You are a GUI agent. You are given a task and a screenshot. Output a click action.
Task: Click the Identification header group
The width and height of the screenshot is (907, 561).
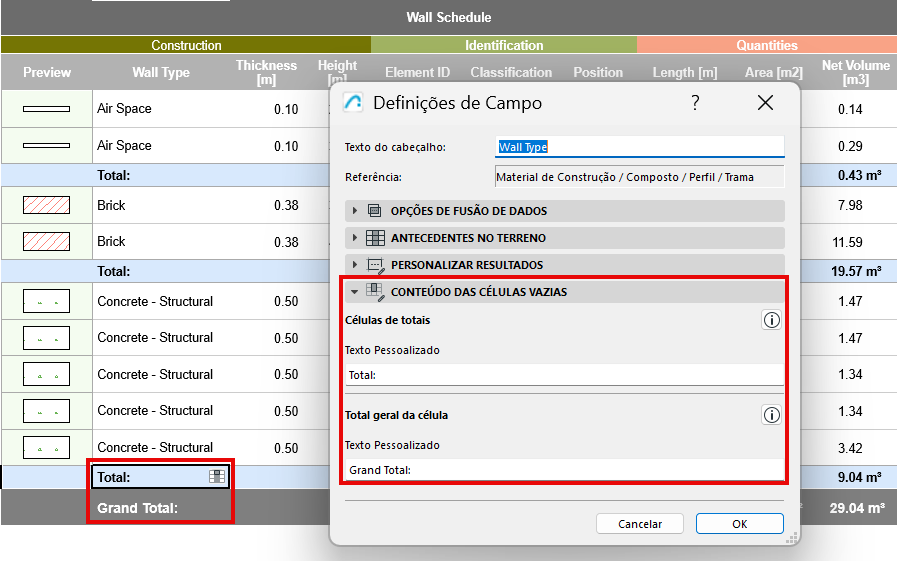coord(504,45)
